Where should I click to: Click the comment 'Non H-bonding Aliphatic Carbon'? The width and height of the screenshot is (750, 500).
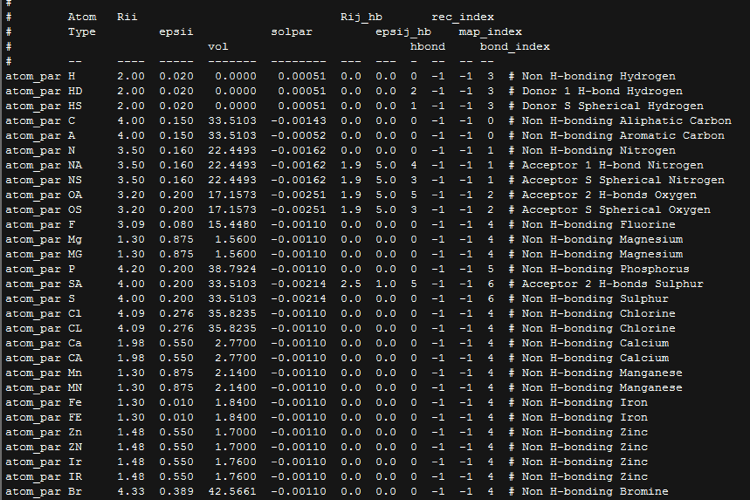pyautogui.click(x=627, y=121)
